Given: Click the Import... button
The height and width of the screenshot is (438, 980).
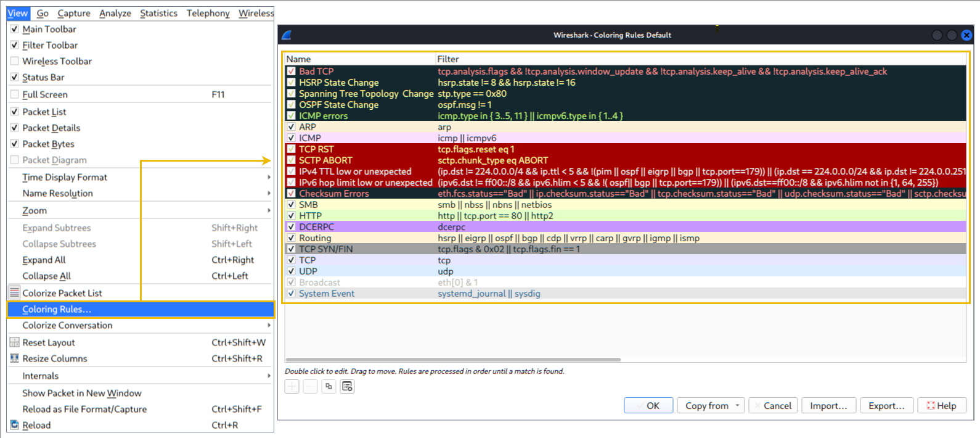Looking at the screenshot, I should pyautogui.click(x=829, y=405).
